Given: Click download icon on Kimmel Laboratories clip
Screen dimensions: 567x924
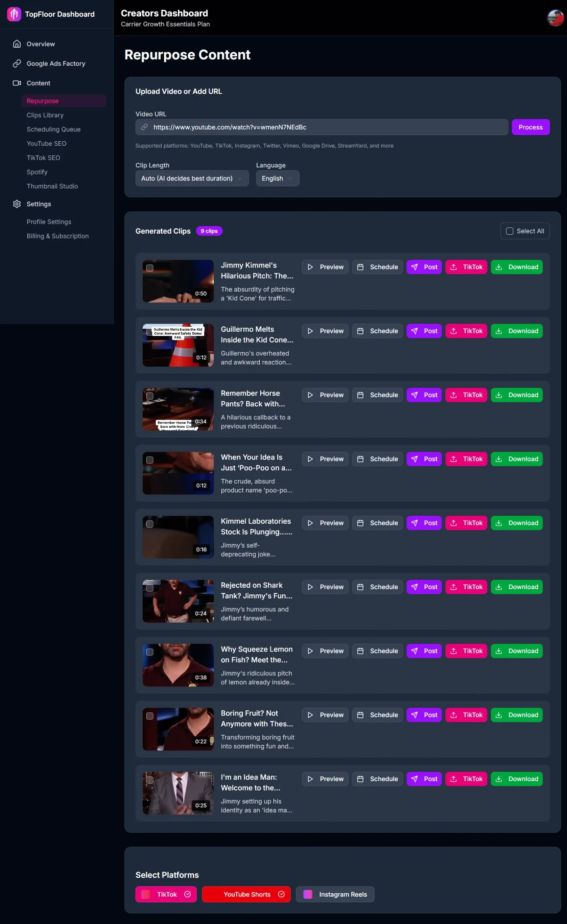Looking at the screenshot, I should (499, 523).
